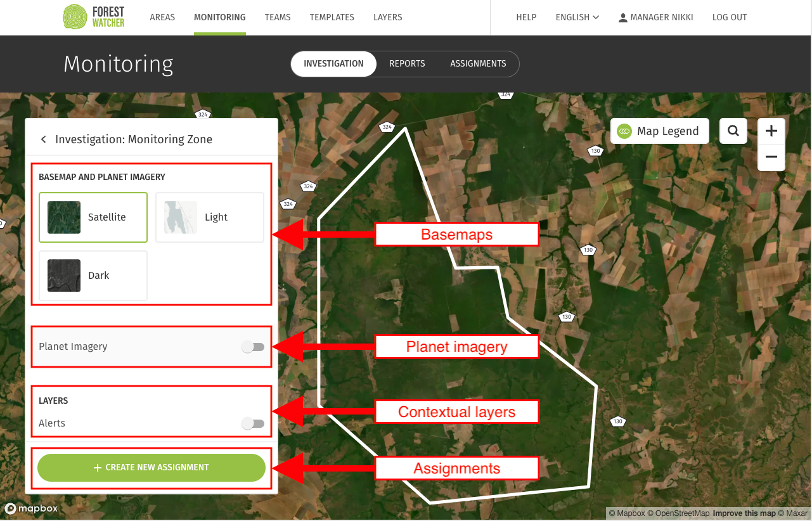
Task: Go back using the Investigation back arrow
Action: point(43,139)
